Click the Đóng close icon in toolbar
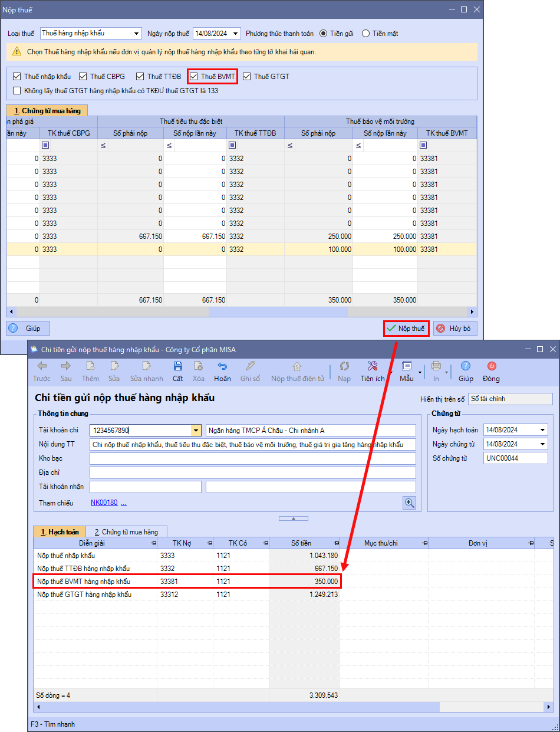 pos(491,366)
